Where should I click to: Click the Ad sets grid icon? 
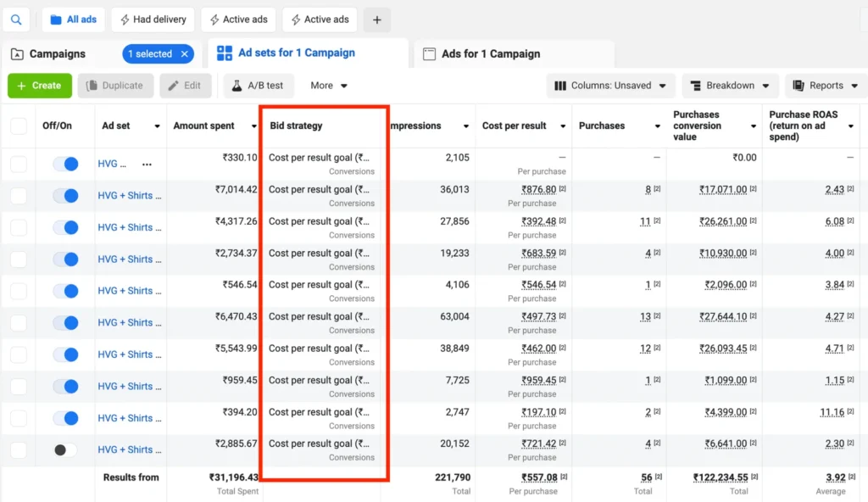pos(224,53)
